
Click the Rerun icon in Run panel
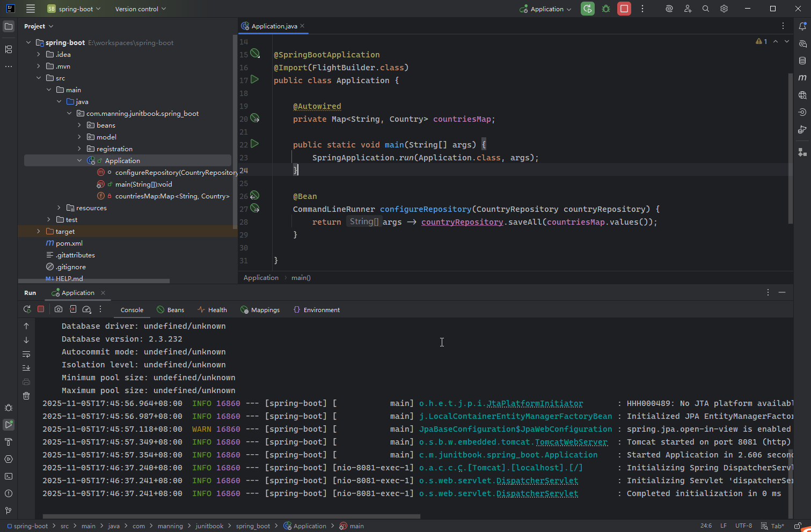tap(27, 309)
